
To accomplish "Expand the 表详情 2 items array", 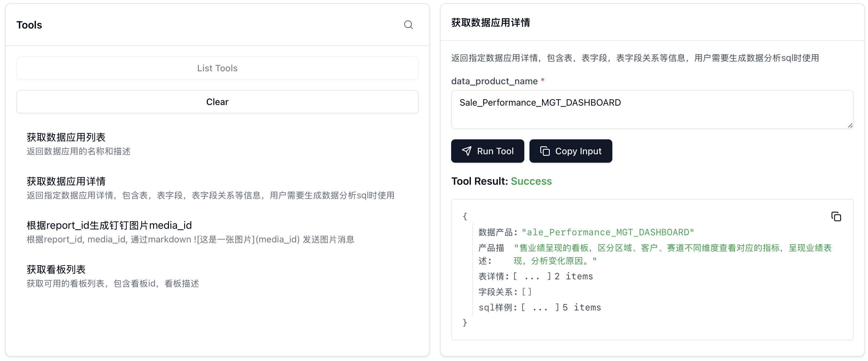I will tap(532, 276).
